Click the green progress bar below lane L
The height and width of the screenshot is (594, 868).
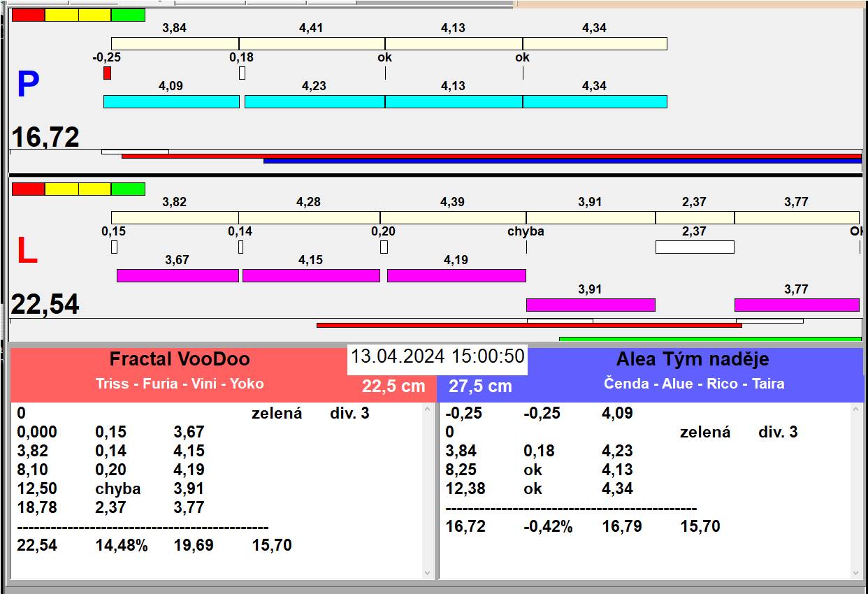(x=710, y=339)
